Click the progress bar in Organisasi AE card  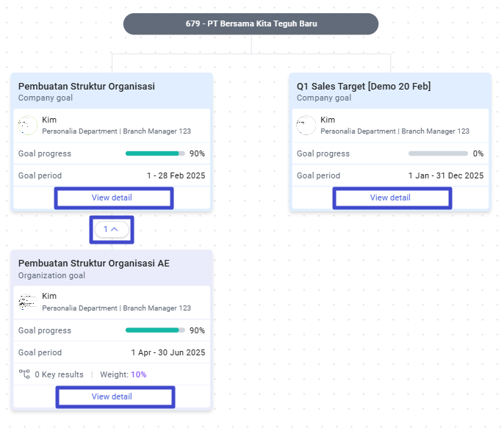click(155, 330)
